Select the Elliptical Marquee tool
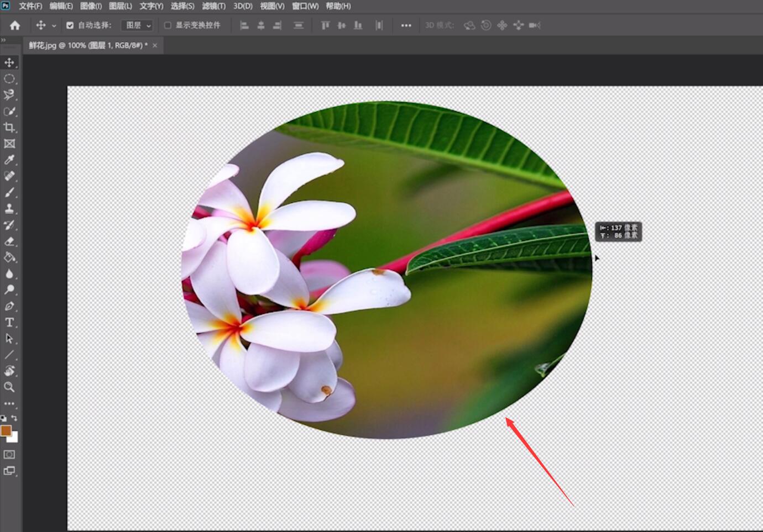The image size is (763, 532). click(9, 79)
